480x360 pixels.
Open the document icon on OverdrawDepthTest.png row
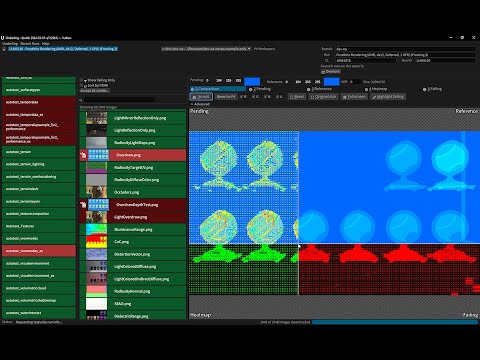click(x=83, y=205)
